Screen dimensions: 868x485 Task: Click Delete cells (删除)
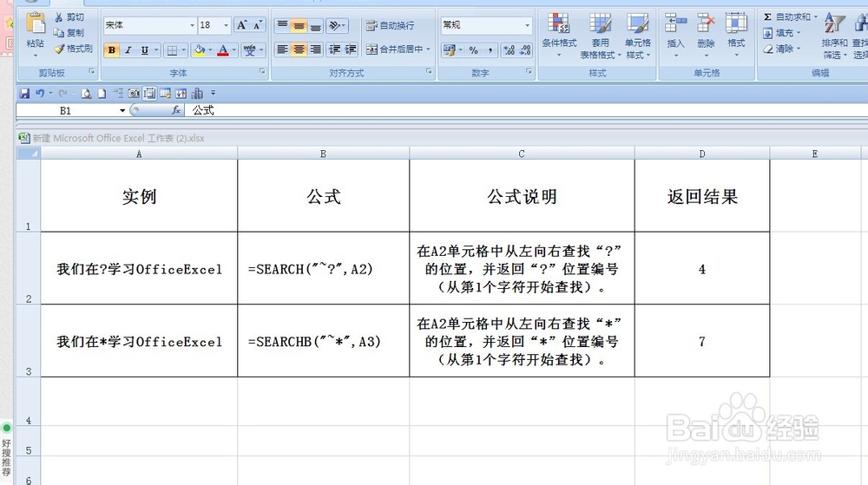click(706, 35)
